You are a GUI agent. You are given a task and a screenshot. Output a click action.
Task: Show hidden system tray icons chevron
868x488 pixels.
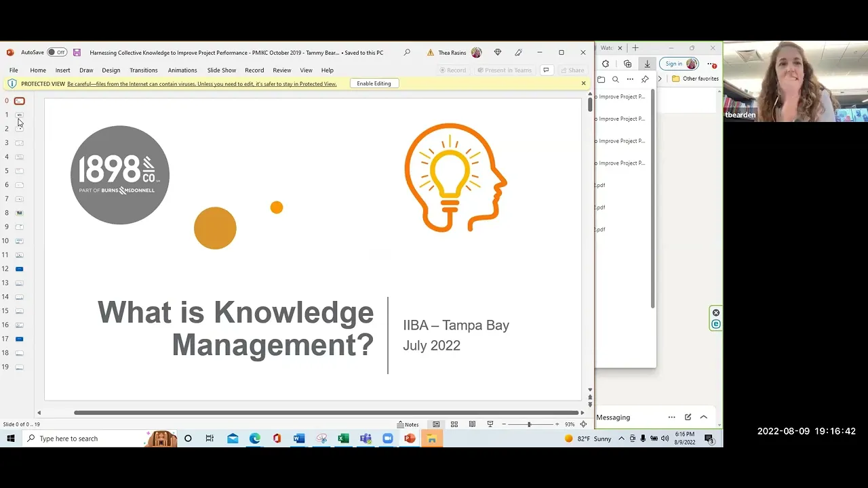pos(621,439)
